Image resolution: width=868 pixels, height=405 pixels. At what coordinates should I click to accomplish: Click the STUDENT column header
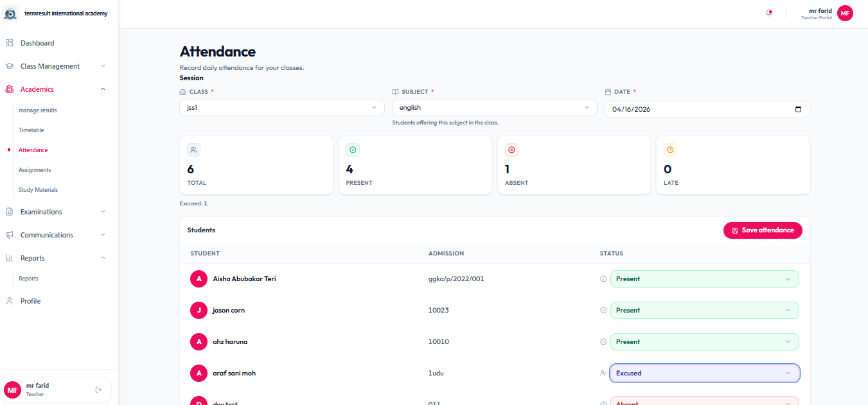coord(205,254)
